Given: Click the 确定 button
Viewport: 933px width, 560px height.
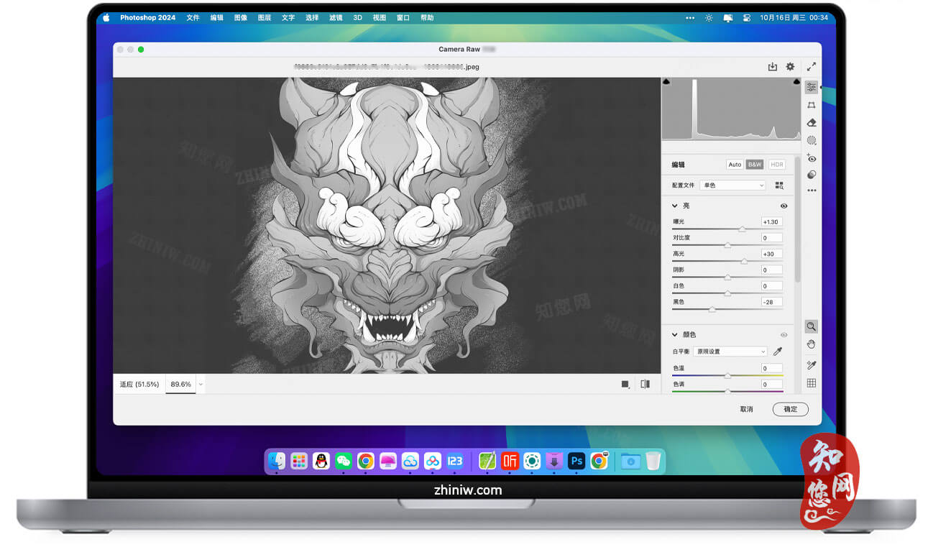Looking at the screenshot, I should [791, 409].
